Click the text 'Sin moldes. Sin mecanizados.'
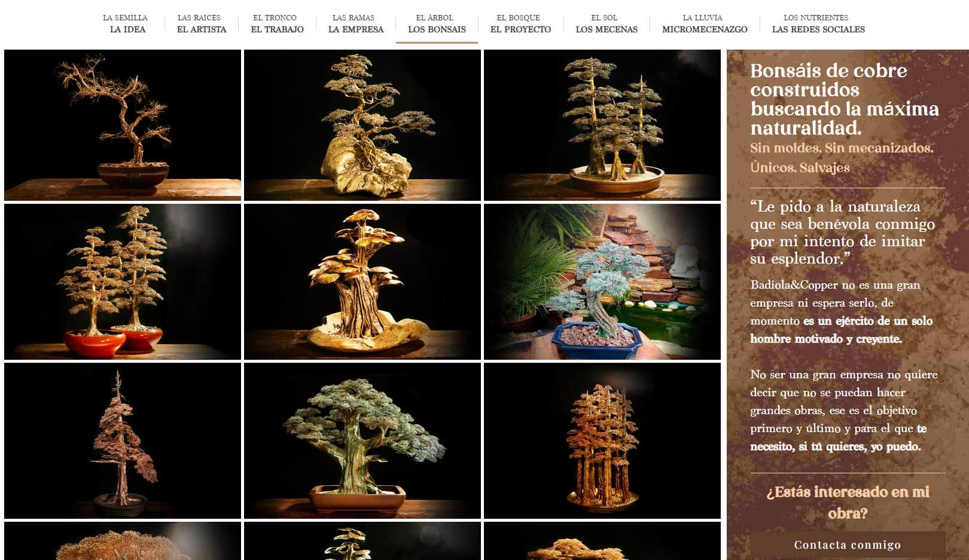This screenshot has width=969, height=560. pos(842,148)
